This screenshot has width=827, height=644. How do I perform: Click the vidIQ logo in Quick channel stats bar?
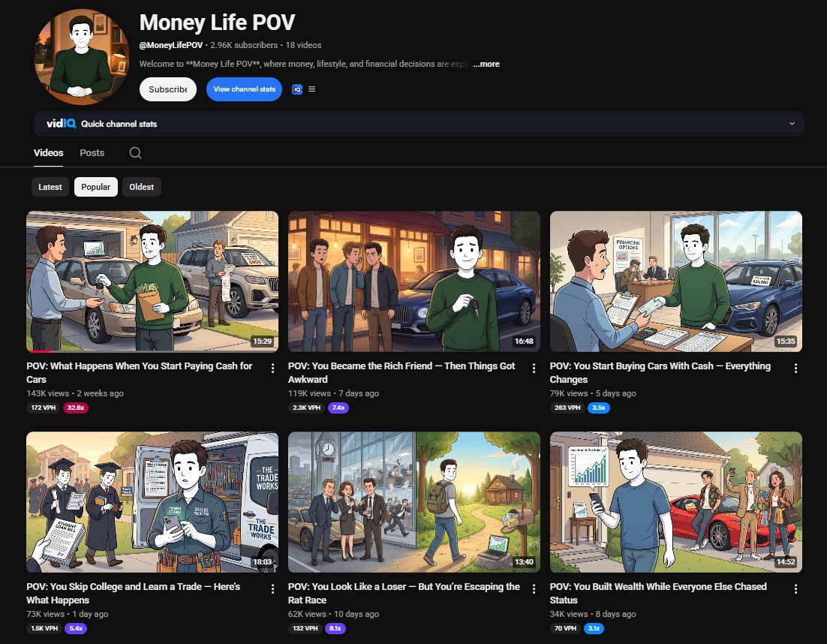click(x=62, y=123)
